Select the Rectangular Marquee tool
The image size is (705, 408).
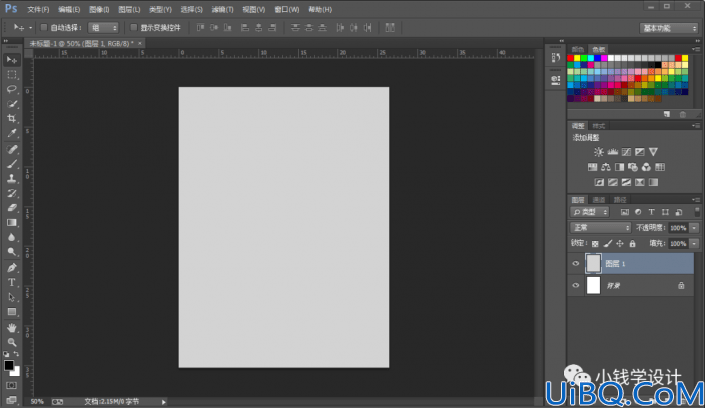tap(12, 75)
